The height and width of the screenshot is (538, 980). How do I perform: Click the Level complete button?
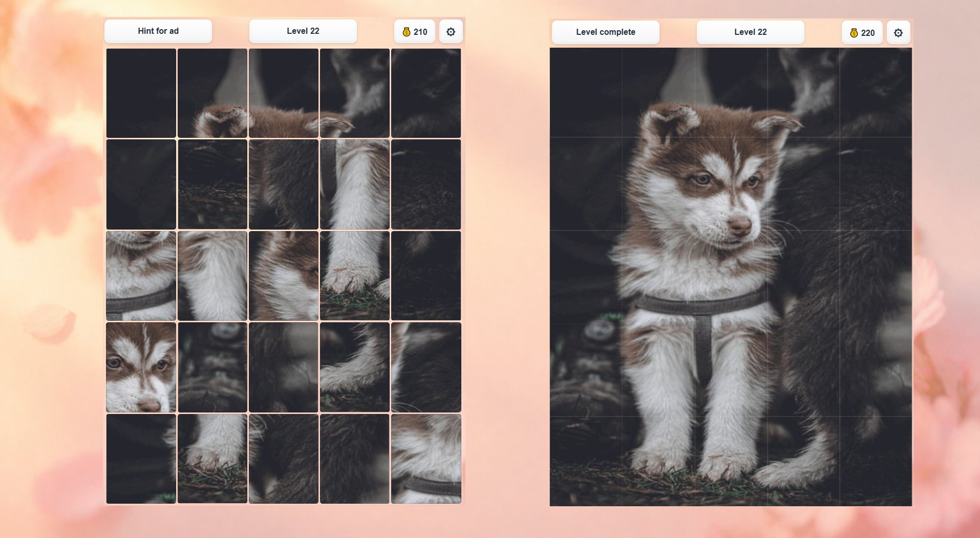coord(605,32)
